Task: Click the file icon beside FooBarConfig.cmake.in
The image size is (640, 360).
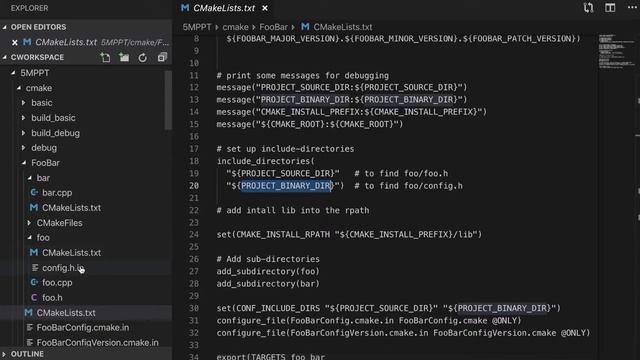Action: click(x=29, y=328)
